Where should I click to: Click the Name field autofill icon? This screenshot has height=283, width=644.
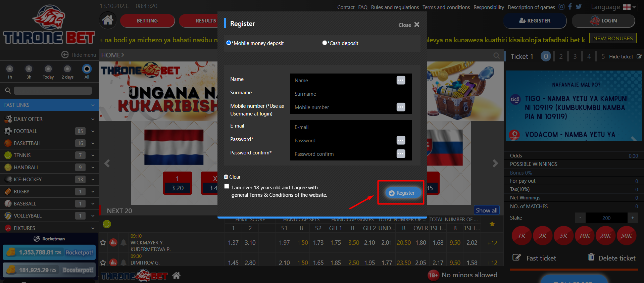401,80
